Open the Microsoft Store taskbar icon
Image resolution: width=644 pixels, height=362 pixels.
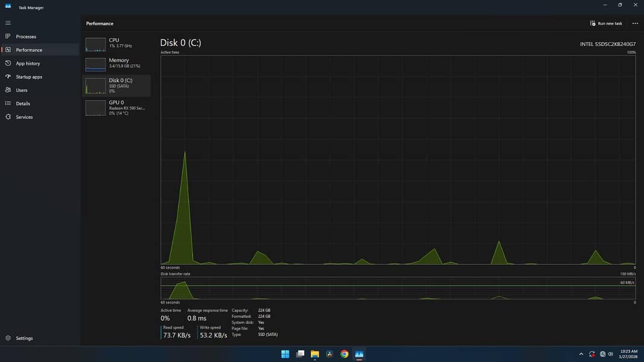pos(330,354)
